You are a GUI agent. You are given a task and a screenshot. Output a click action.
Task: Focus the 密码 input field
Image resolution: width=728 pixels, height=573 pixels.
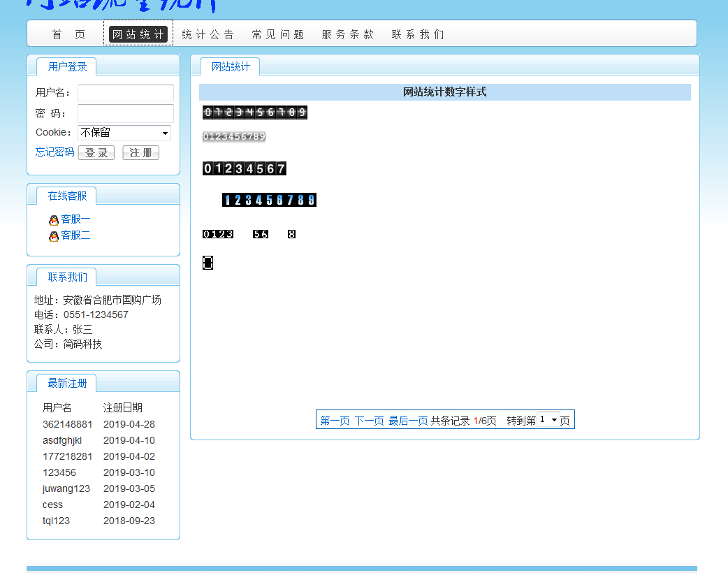[x=126, y=113]
